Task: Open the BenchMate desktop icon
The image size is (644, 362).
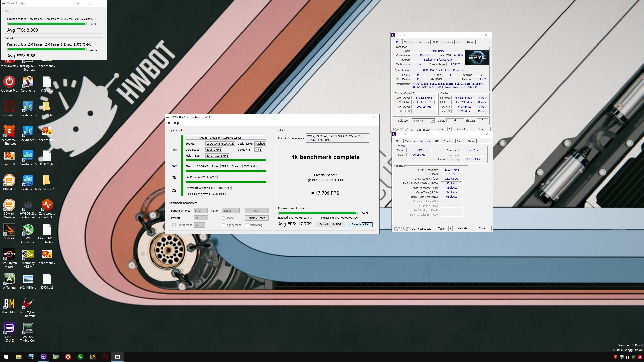Action: (x=9, y=306)
